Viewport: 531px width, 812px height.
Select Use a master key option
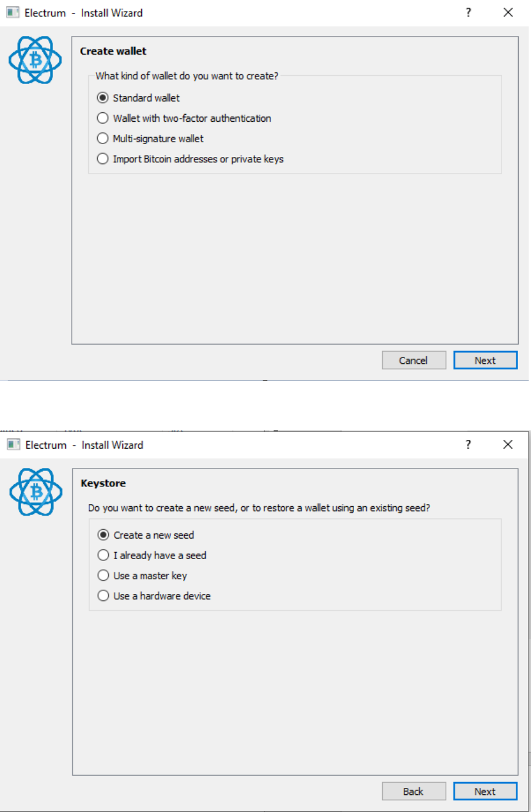103,575
